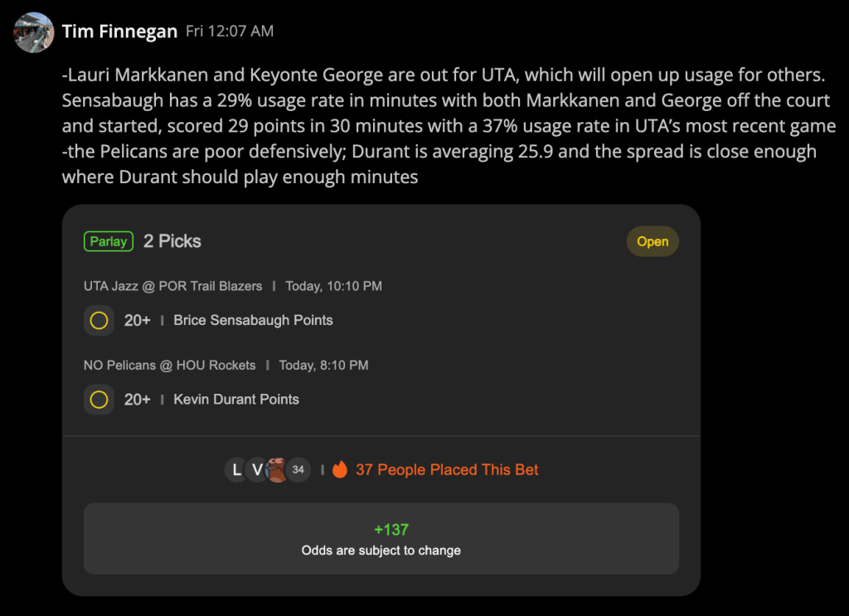Viewport: 849px width, 616px height.
Task: Click the Tim Finnegan username
Action: [119, 32]
